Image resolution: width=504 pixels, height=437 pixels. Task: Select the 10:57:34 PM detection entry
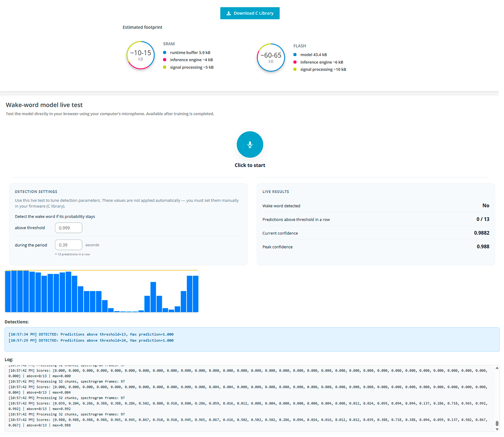pos(91,334)
